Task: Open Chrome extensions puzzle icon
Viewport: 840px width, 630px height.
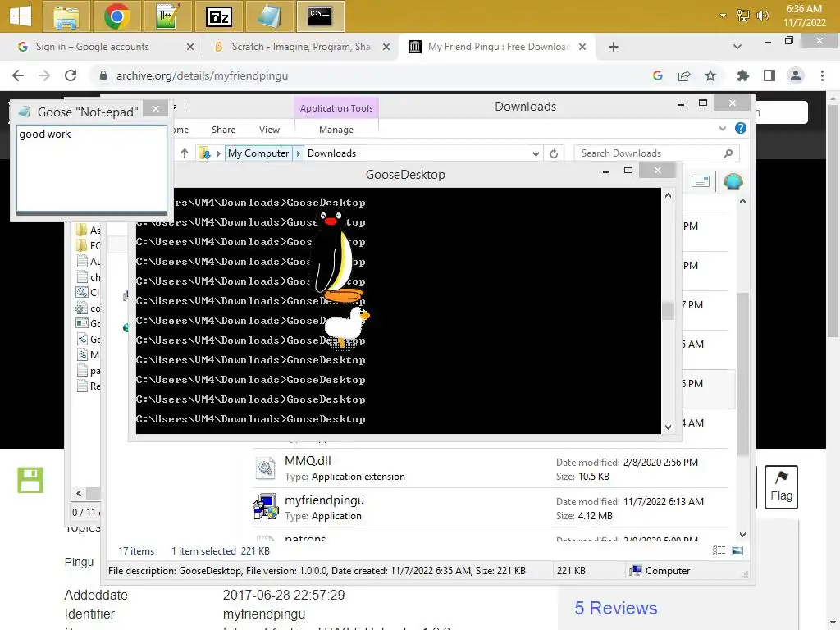Action: coord(743,76)
